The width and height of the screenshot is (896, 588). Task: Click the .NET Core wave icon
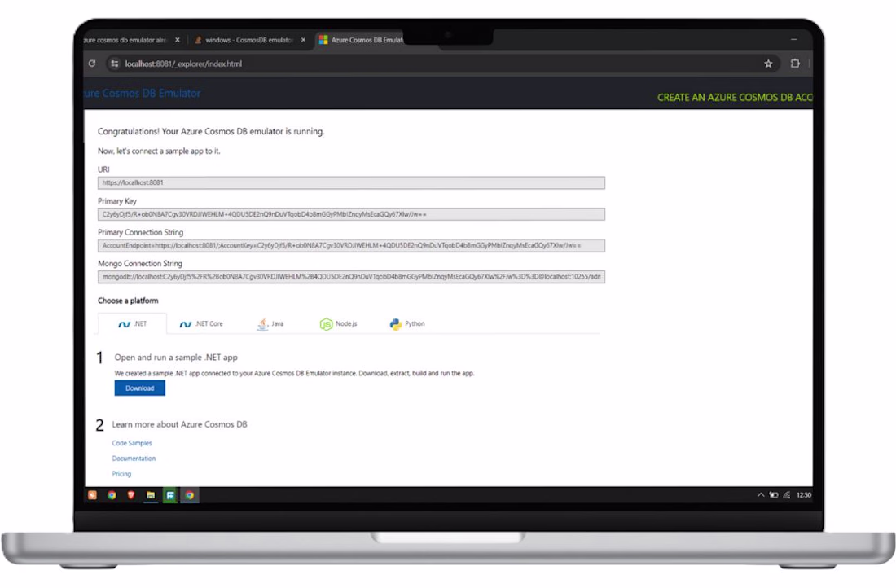pos(185,325)
